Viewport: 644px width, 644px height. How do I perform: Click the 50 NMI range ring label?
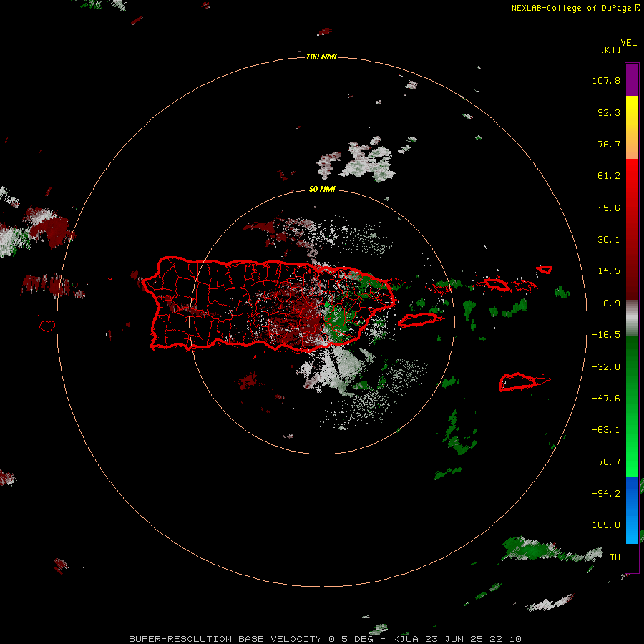coord(322,189)
